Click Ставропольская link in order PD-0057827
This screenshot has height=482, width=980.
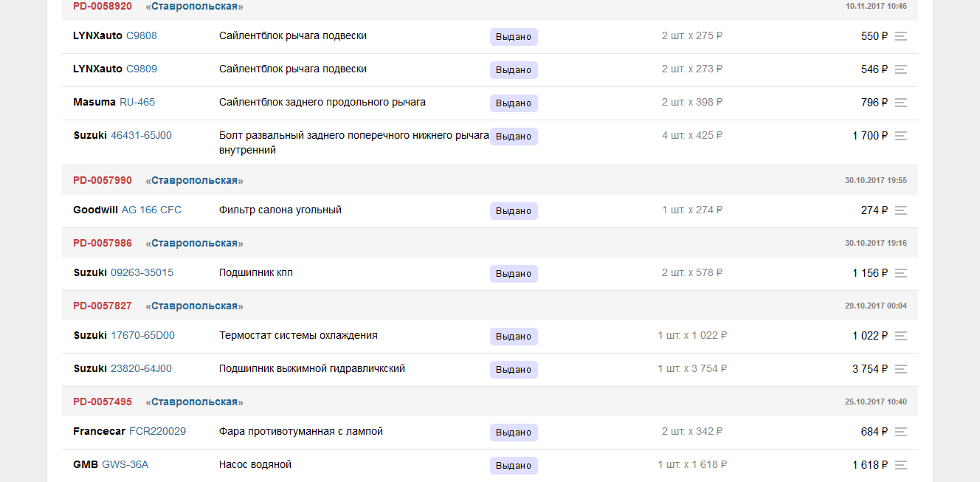[x=194, y=306]
